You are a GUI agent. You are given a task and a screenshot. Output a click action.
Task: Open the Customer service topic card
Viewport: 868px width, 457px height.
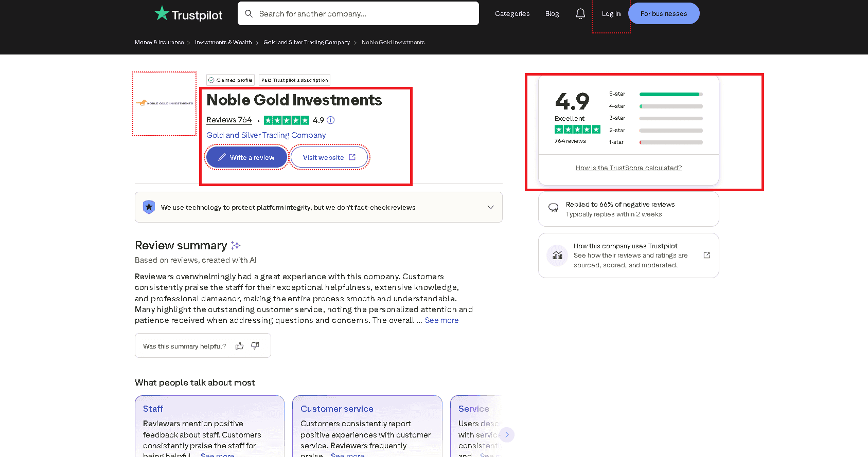[x=367, y=426]
